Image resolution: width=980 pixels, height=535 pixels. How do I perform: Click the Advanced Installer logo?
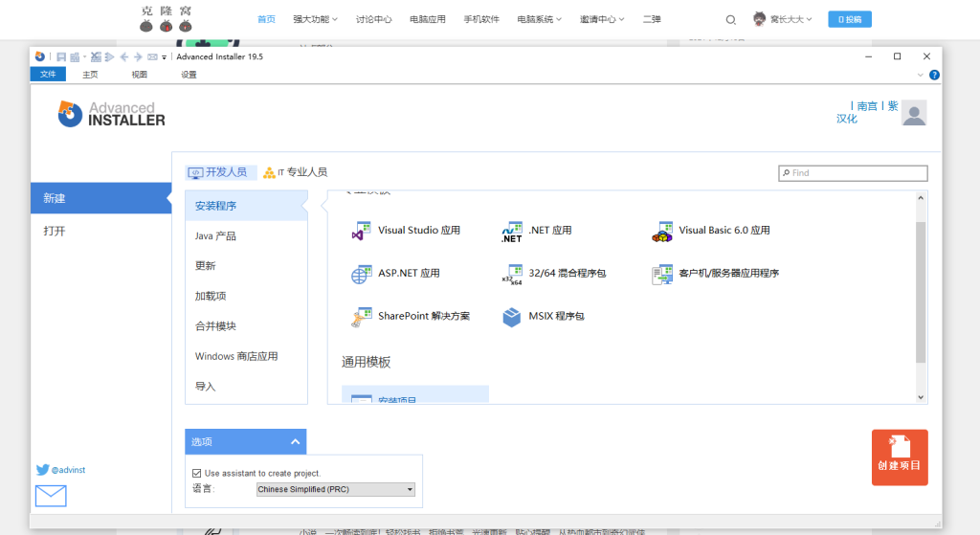click(112, 115)
